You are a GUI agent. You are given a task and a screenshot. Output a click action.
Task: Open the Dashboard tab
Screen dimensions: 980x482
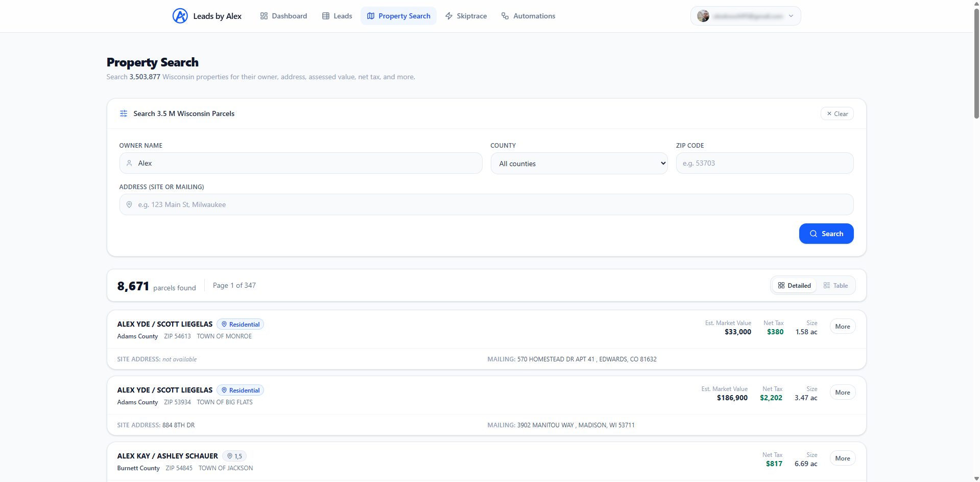(283, 16)
